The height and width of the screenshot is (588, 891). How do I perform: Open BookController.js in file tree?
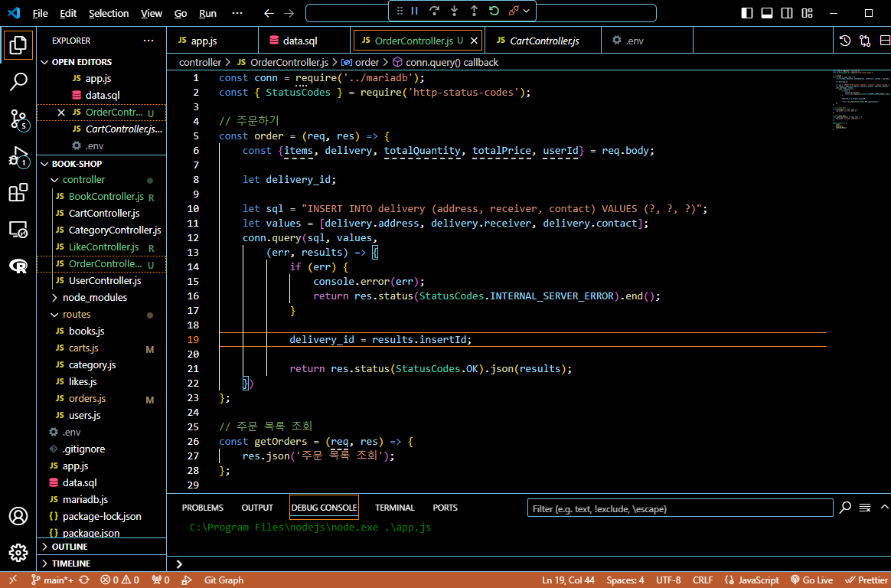pyautogui.click(x=106, y=197)
